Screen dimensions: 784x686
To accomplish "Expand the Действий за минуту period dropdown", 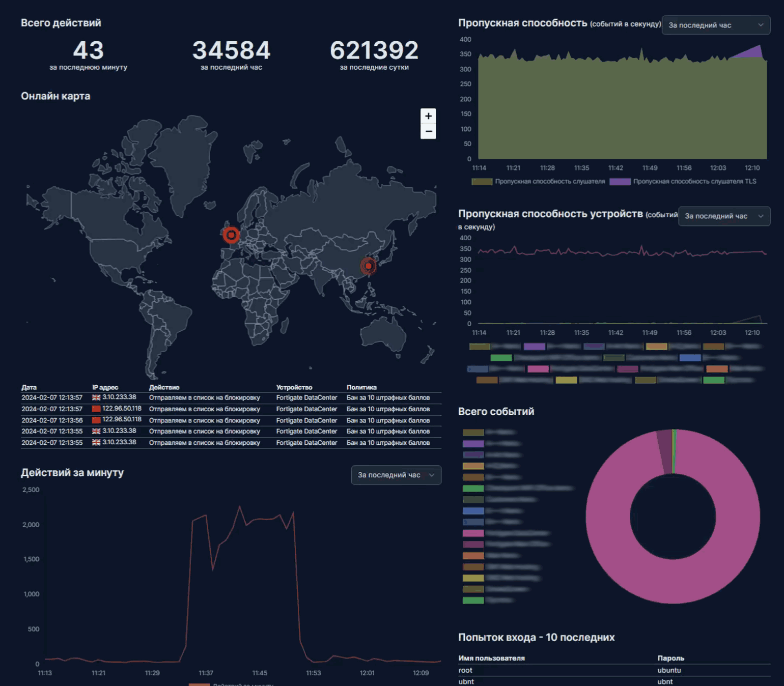I will point(396,475).
